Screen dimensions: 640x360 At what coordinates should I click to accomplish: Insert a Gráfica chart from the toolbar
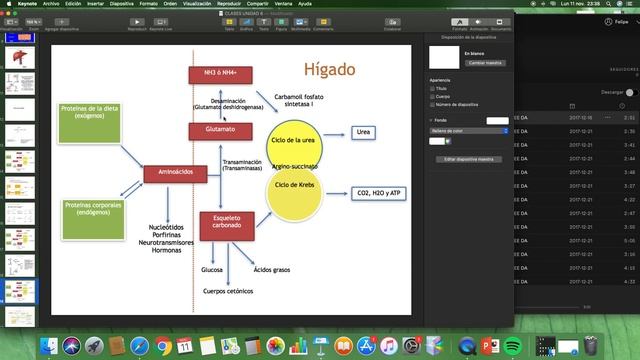tap(247, 22)
